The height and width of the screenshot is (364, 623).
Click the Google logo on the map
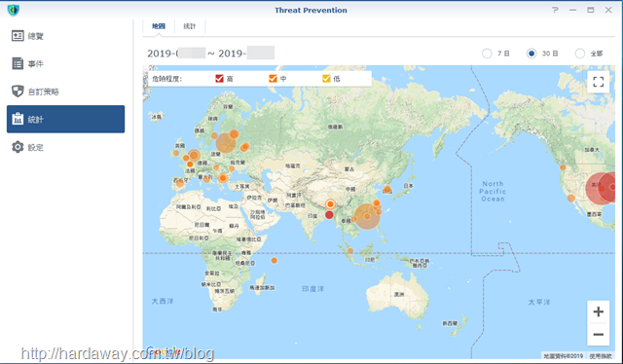click(x=164, y=351)
